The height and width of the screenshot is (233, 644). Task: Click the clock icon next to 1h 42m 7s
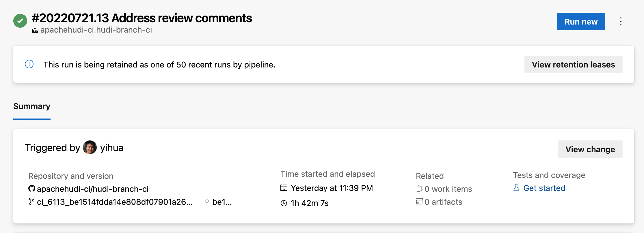pyautogui.click(x=284, y=203)
